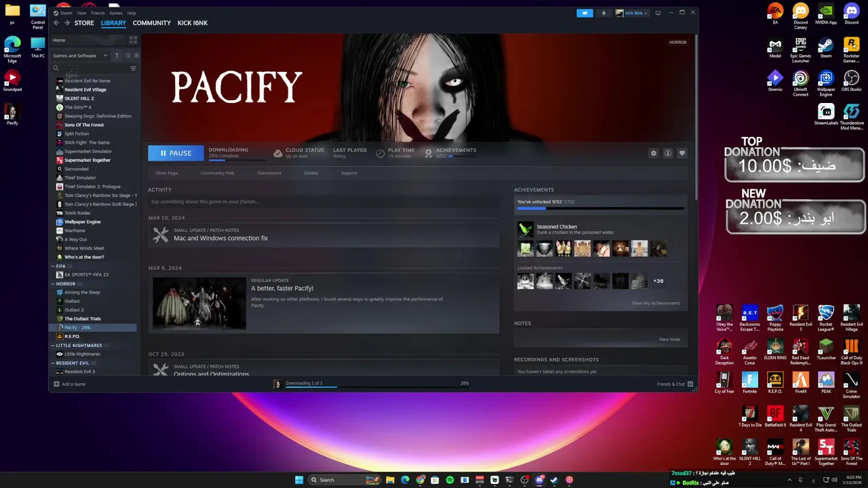
Task: Click the sort ascending arrow in library sidebar
Action: 117,56
